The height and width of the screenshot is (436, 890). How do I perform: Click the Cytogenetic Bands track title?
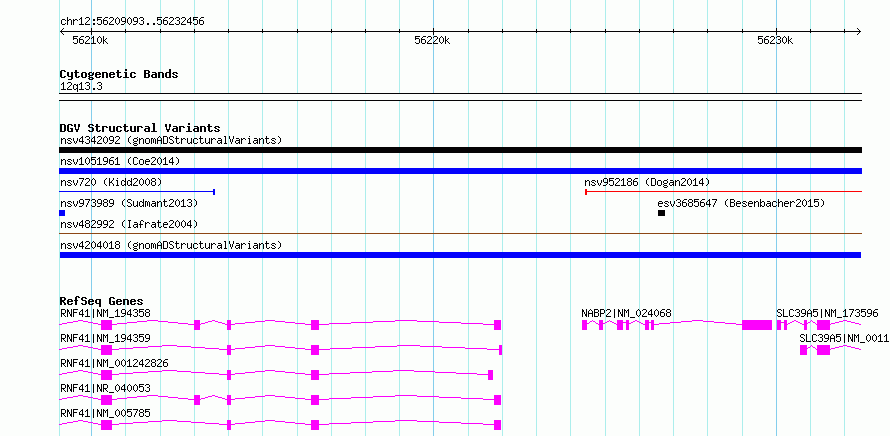pos(119,74)
